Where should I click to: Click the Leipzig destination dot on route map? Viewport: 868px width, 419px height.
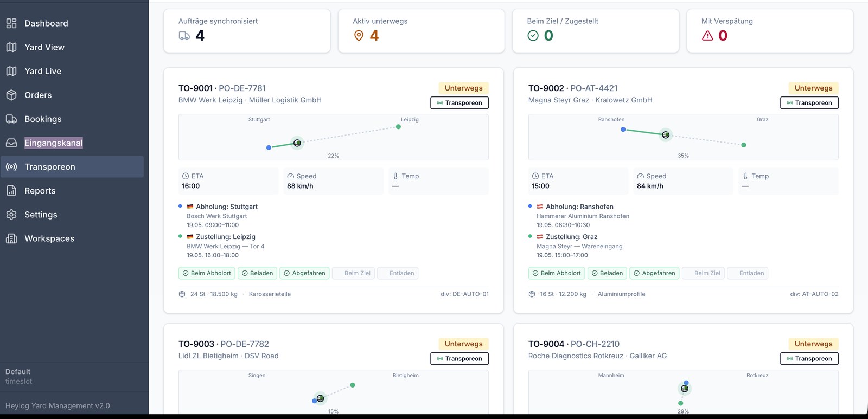(399, 127)
